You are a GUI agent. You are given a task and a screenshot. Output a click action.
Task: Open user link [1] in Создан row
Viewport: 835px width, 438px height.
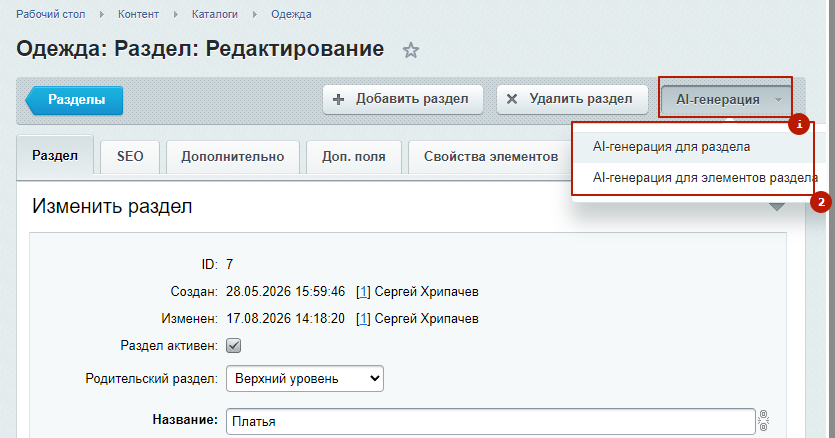tap(363, 291)
